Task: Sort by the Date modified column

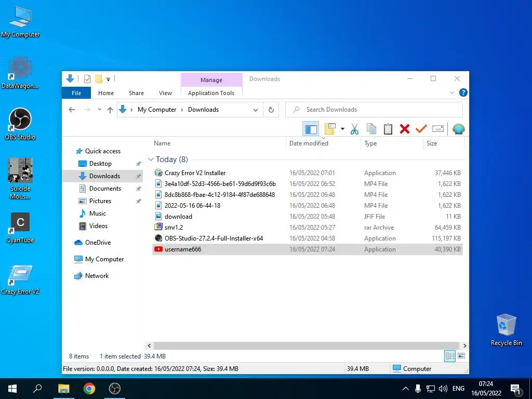Action: pyautogui.click(x=309, y=143)
